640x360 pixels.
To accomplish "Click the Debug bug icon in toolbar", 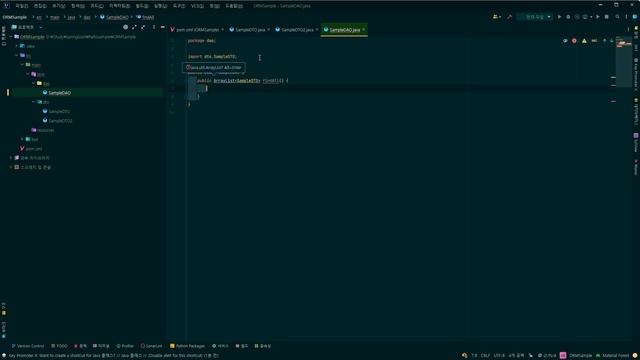I will pyautogui.click(x=568, y=17).
